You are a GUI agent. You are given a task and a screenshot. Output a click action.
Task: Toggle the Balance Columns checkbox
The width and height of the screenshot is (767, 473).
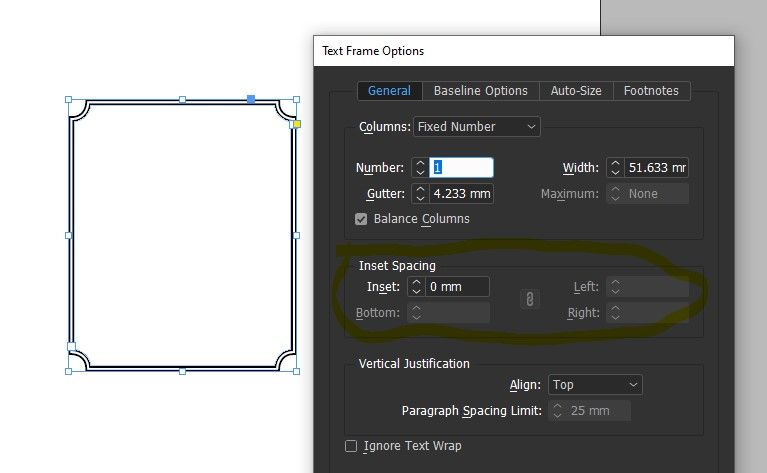coord(361,219)
